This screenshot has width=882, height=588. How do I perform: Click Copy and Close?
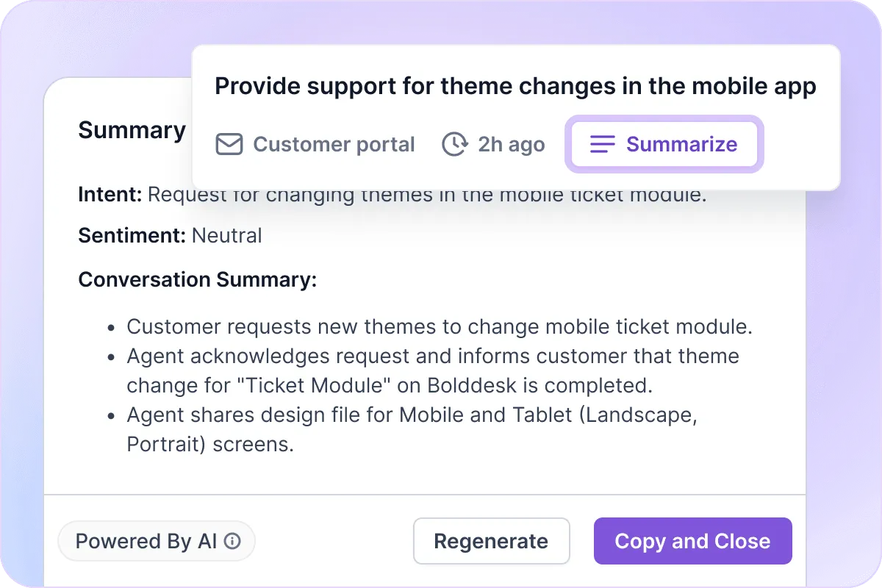(692, 541)
